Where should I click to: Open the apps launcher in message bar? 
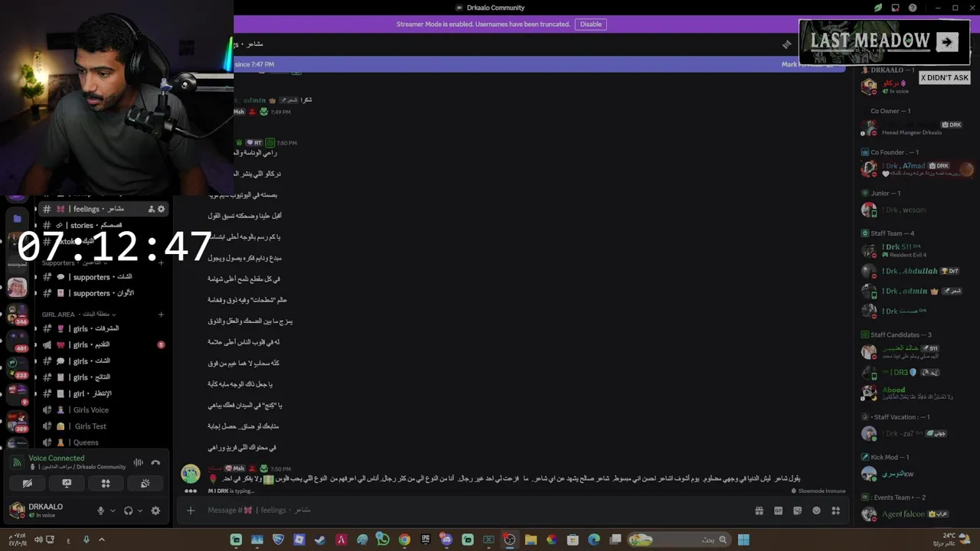835,510
